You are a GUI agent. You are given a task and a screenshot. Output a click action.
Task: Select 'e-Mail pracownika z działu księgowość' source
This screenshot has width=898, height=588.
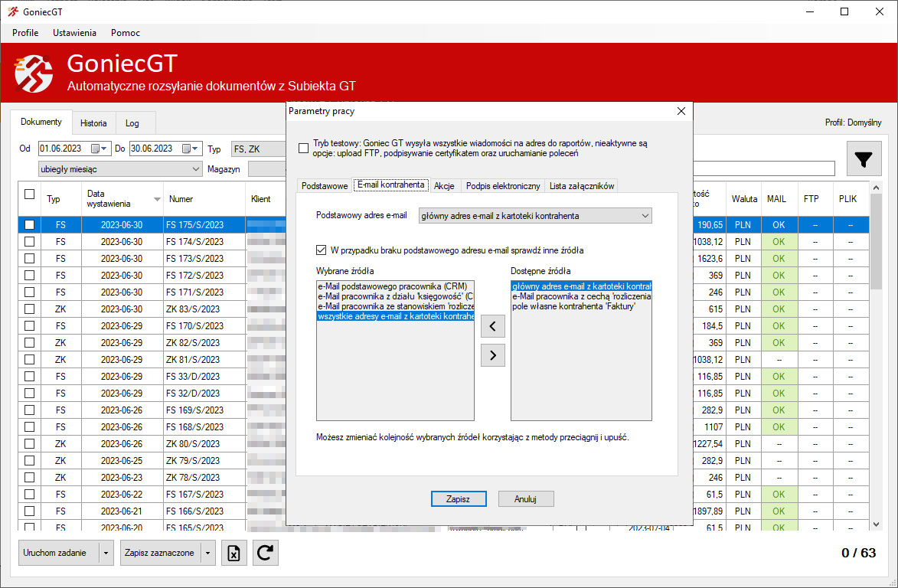click(395, 296)
